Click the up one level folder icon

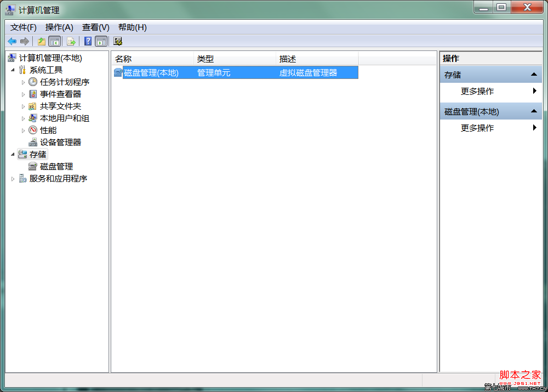coord(41,41)
